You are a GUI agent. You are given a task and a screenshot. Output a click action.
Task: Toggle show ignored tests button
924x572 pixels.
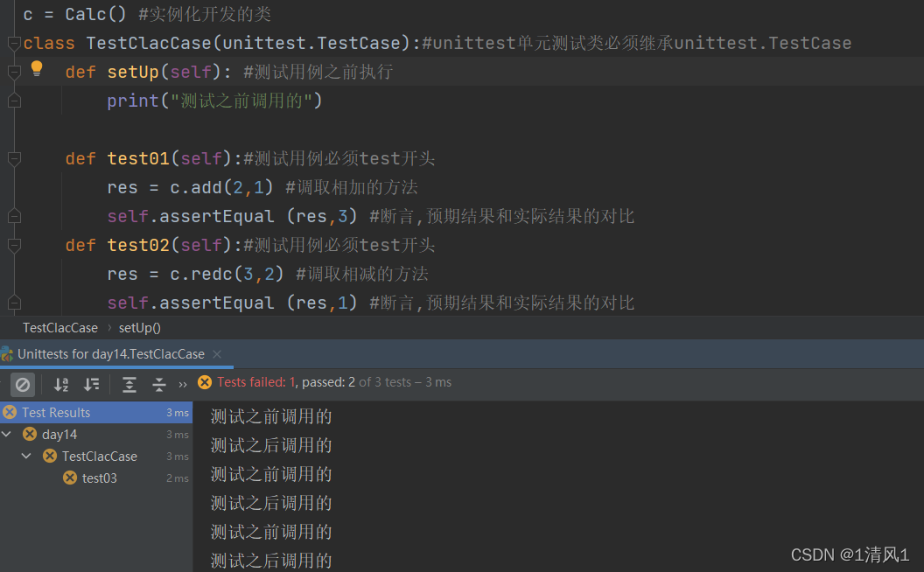pos(23,385)
